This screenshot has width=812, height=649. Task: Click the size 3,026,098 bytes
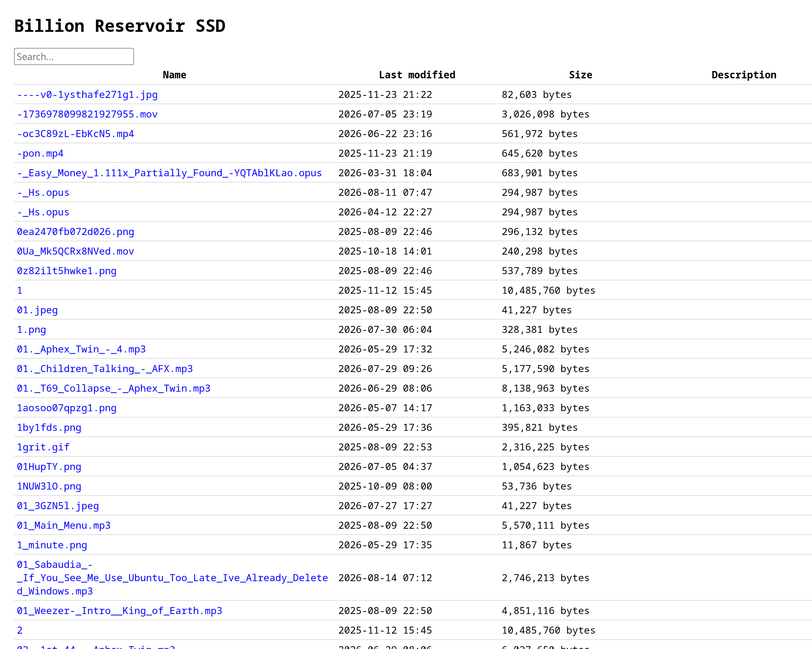point(545,114)
